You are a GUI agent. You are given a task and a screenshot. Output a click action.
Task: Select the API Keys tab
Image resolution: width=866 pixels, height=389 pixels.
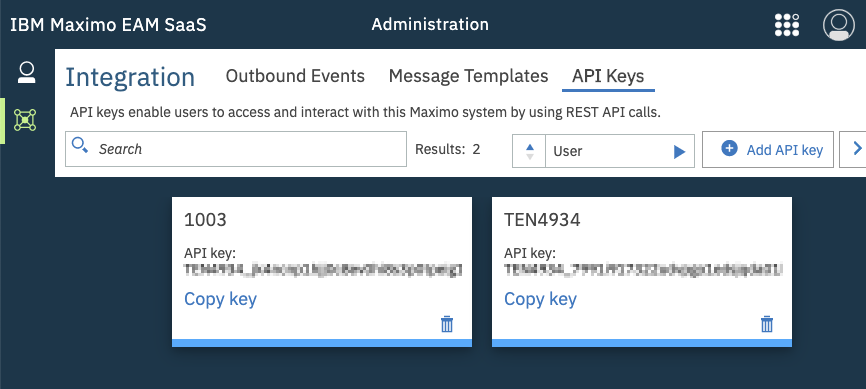(608, 76)
